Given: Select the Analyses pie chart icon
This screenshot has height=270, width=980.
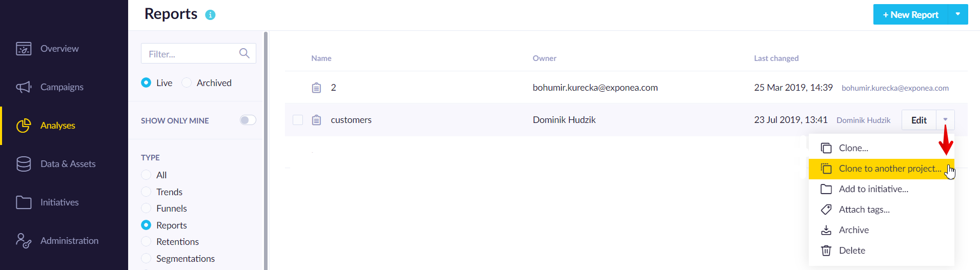Looking at the screenshot, I should click(24, 126).
